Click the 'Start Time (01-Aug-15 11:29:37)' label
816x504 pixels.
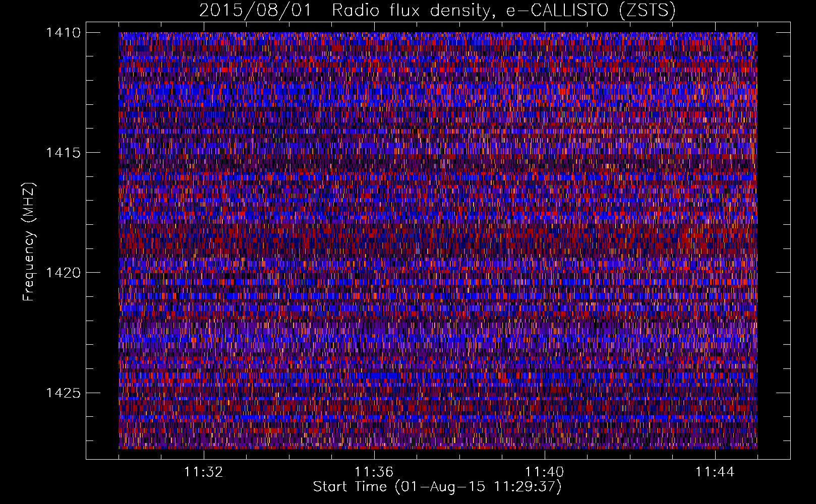point(437,487)
